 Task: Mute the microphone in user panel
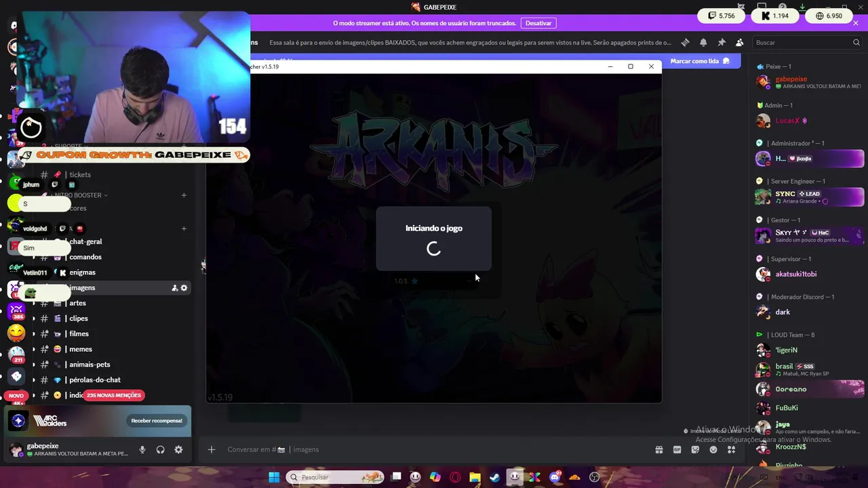[142, 449]
